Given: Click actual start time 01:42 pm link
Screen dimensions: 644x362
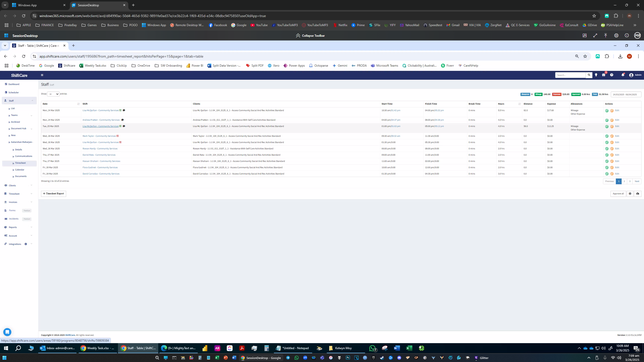Looking at the screenshot, I should [x=396, y=110].
